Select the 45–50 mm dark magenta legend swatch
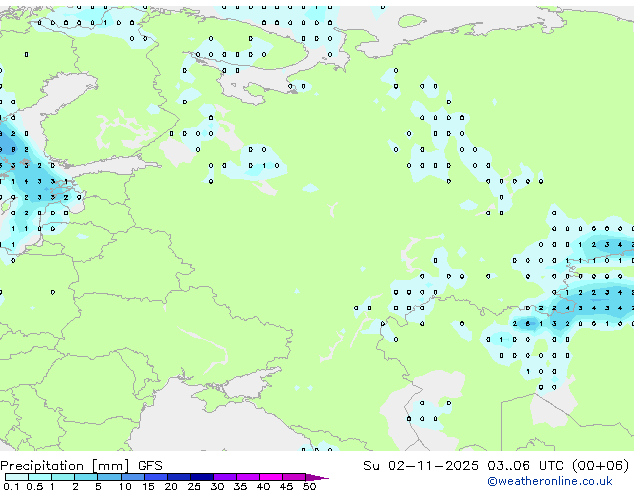The image size is (634, 490). click(294, 477)
